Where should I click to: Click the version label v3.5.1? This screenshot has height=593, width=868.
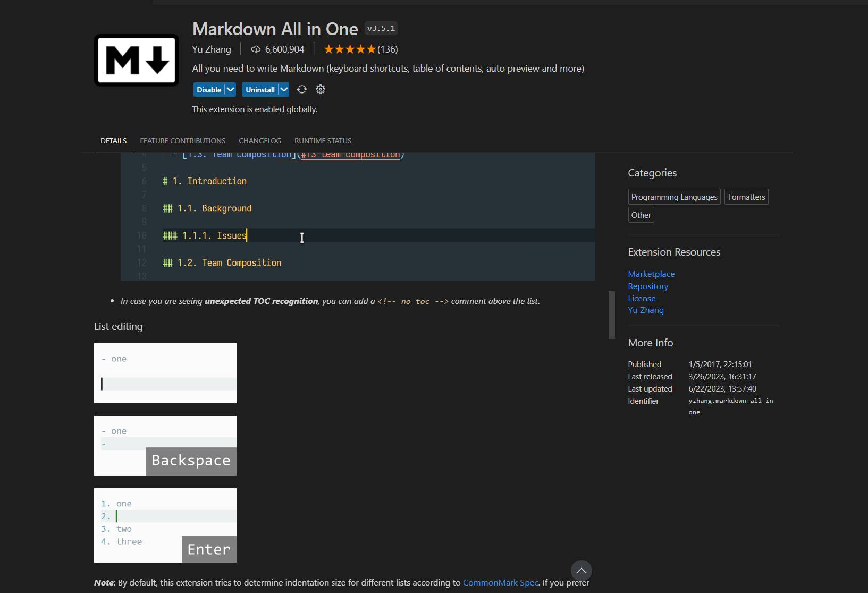click(381, 29)
